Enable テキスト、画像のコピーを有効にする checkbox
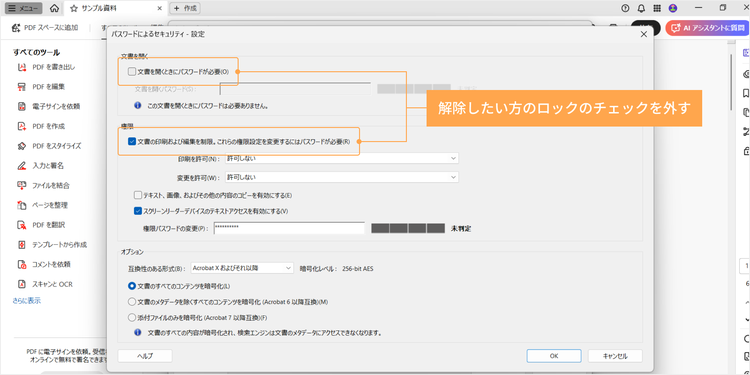 pos(138,195)
